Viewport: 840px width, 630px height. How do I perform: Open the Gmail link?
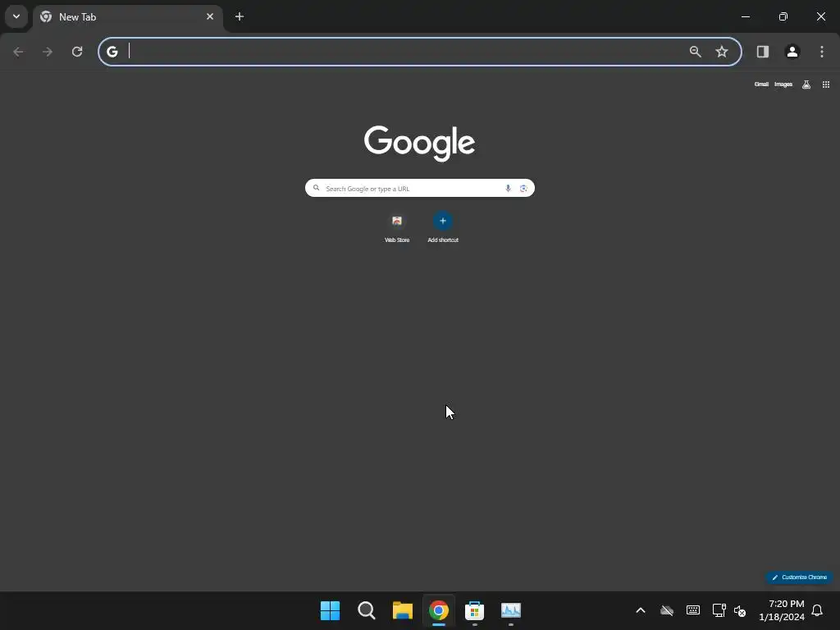pos(761,84)
